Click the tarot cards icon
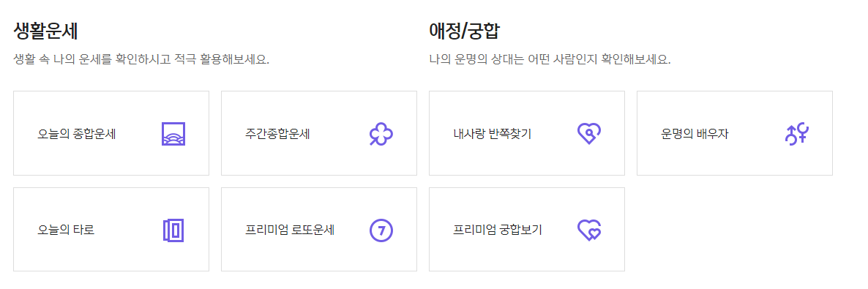This screenshot has height=289, width=868. coord(173,230)
